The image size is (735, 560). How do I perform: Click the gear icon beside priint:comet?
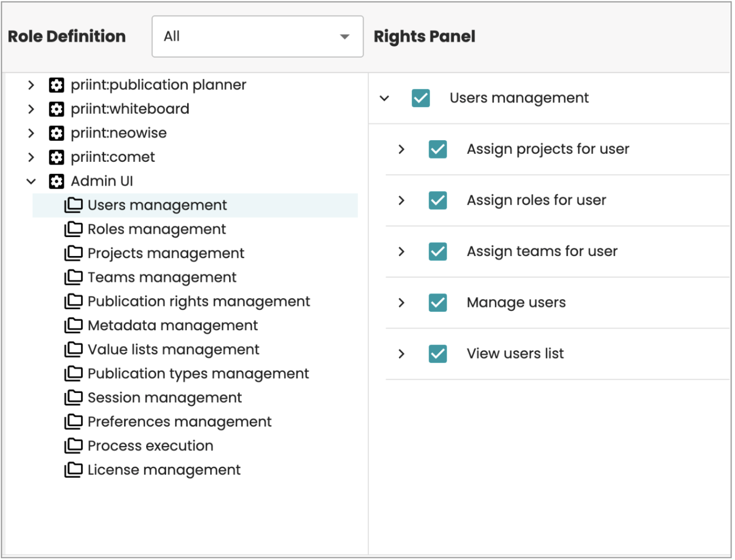pyautogui.click(x=56, y=157)
